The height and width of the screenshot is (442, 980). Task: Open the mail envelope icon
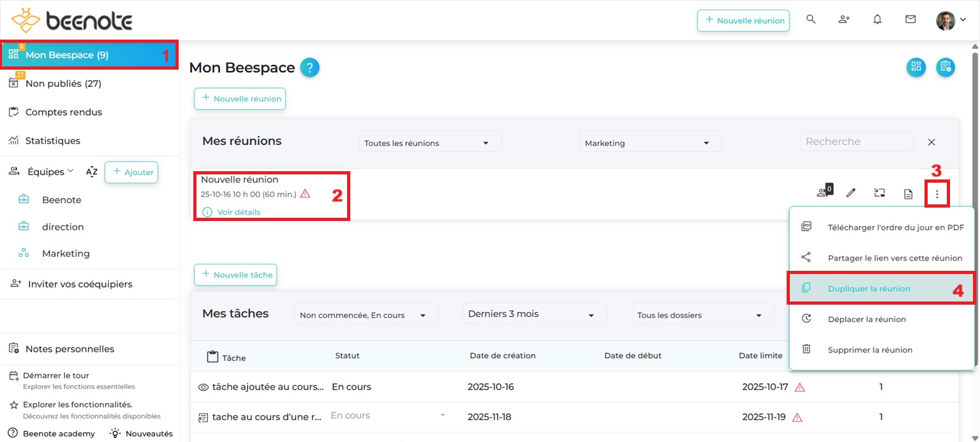tap(910, 20)
